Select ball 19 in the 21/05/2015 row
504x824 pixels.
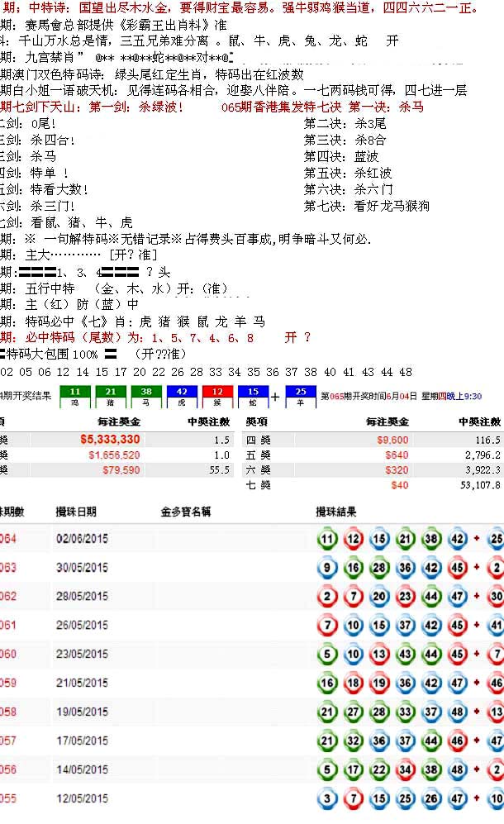(x=379, y=683)
